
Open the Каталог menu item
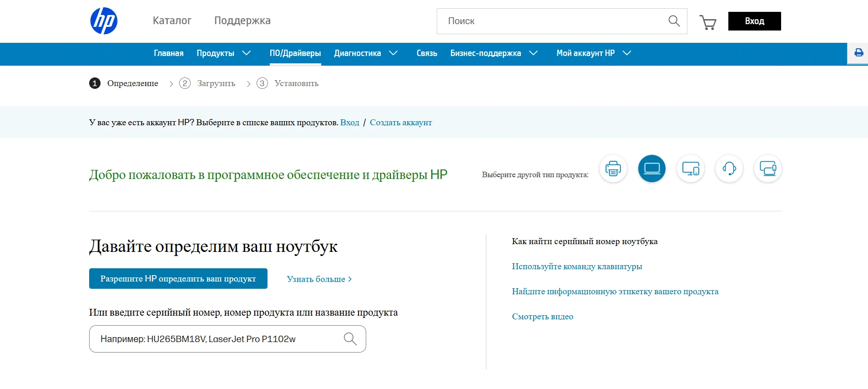[x=172, y=20]
